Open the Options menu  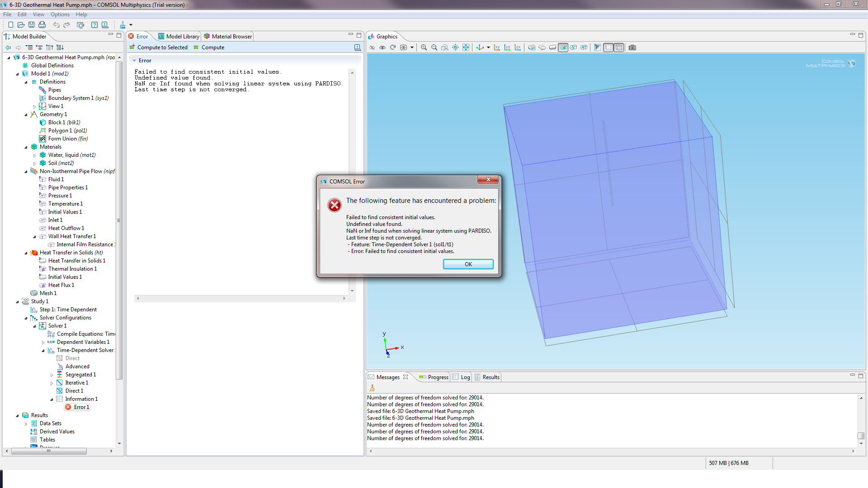(60, 14)
